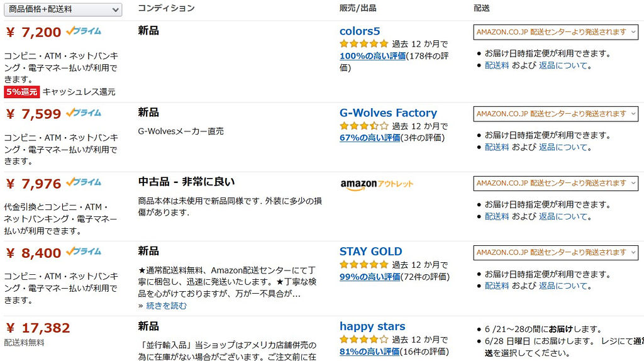644x361 pixels.
Task: Click the star rating for STAY GOLD
Action: pyautogui.click(x=364, y=264)
